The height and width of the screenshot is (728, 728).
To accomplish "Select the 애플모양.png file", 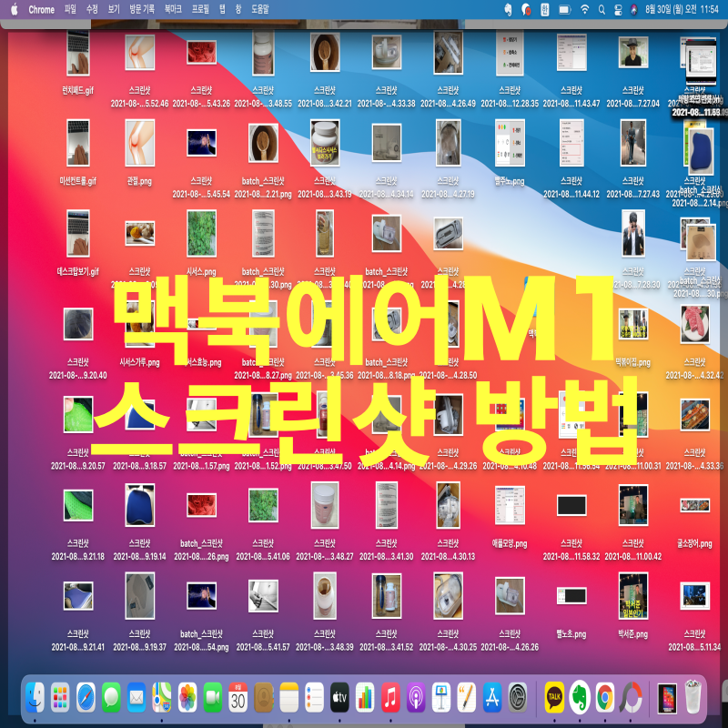I will point(510,506).
